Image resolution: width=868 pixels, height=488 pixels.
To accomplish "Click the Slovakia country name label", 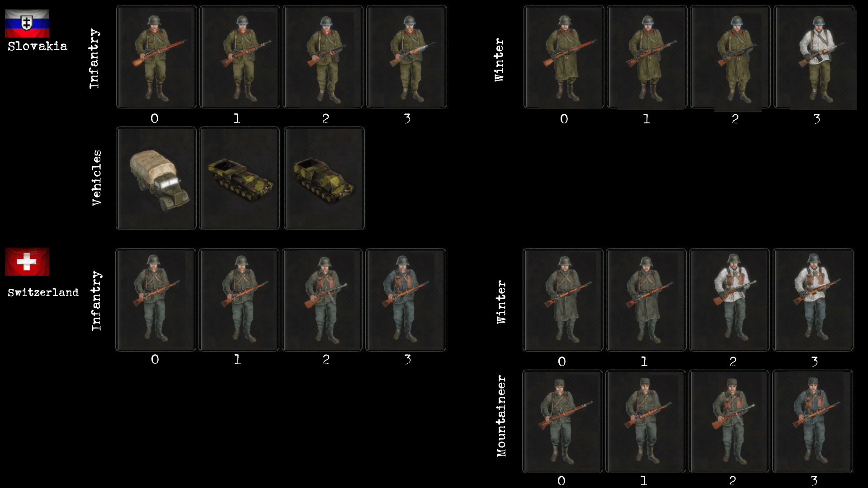I will [38, 46].
